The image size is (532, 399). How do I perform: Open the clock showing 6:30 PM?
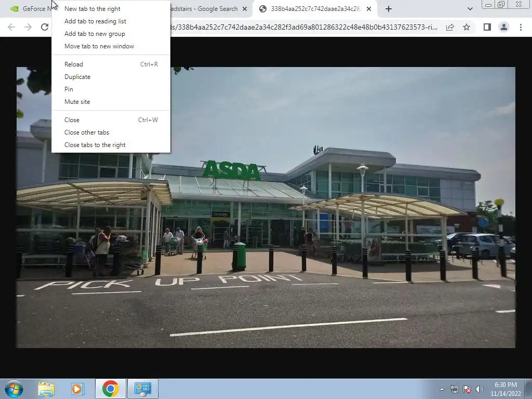506,389
